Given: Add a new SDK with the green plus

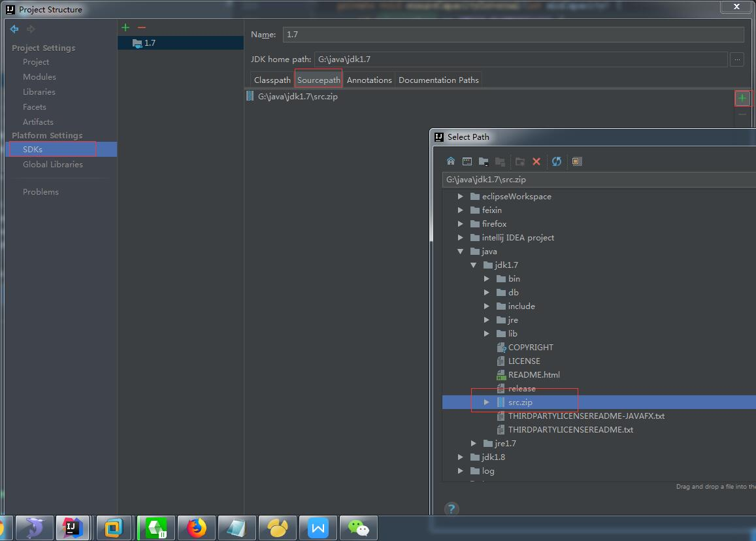Looking at the screenshot, I should (125, 27).
